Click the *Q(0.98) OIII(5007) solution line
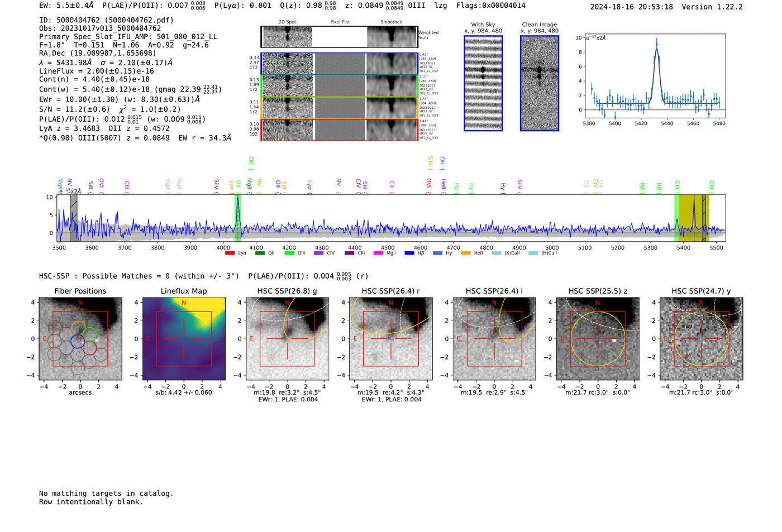Image resolution: width=782 pixels, height=532 pixels. tap(135, 138)
